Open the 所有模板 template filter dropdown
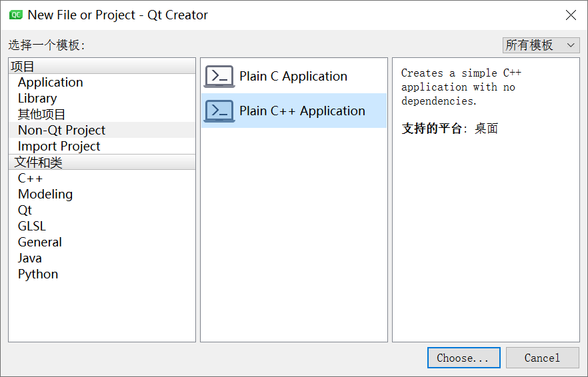 541,45
